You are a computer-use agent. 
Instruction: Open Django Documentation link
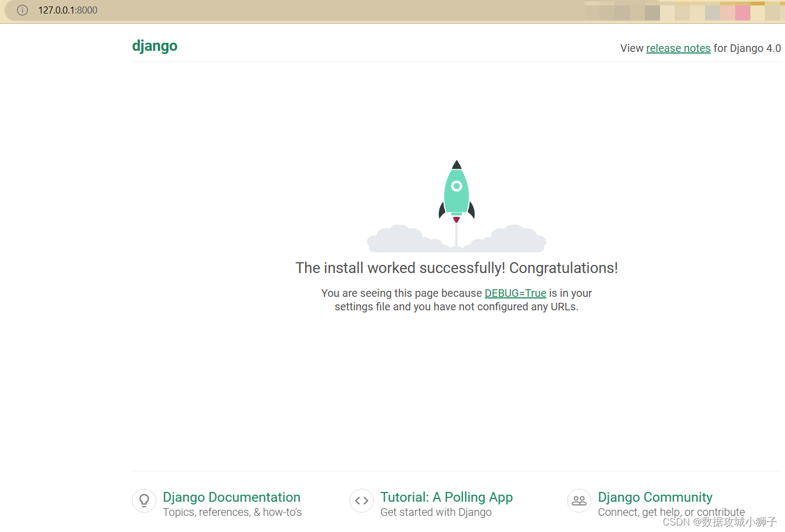pyautogui.click(x=232, y=497)
